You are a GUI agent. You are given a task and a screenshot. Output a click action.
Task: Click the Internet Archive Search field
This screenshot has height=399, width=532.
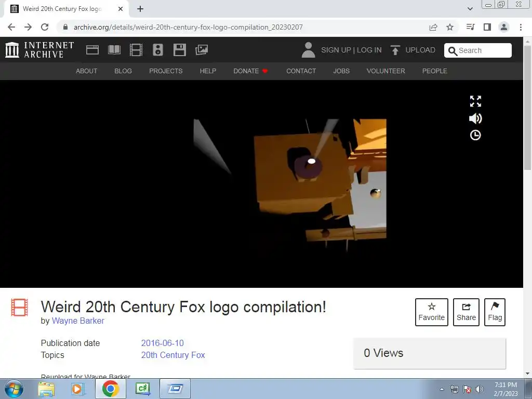click(x=478, y=50)
